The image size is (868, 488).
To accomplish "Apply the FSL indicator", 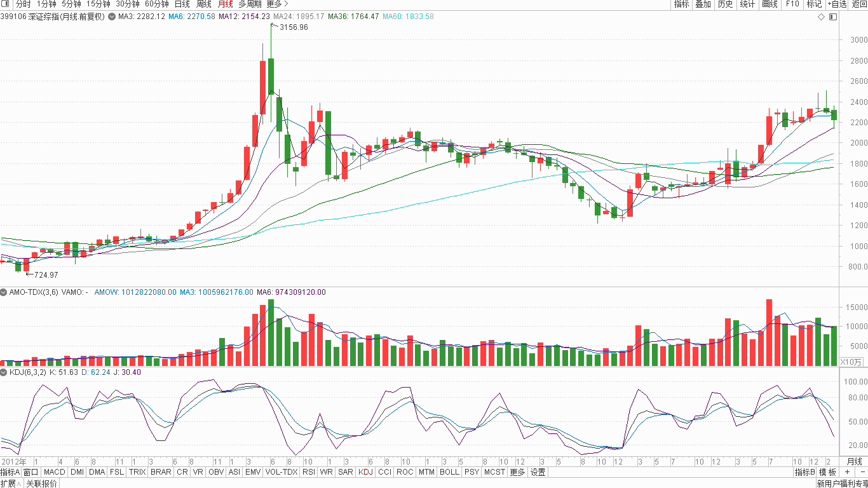I will click(117, 472).
